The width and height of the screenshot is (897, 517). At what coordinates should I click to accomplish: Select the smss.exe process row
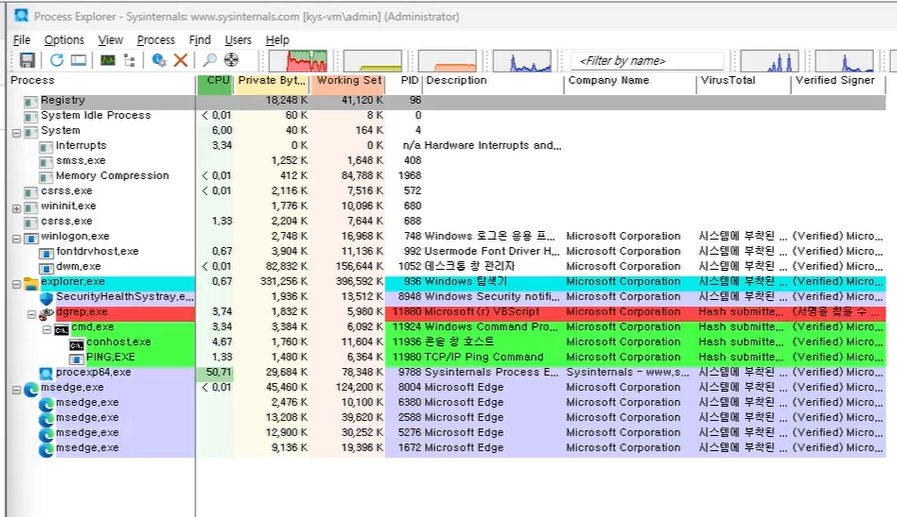pyautogui.click(x=446, y=161)
